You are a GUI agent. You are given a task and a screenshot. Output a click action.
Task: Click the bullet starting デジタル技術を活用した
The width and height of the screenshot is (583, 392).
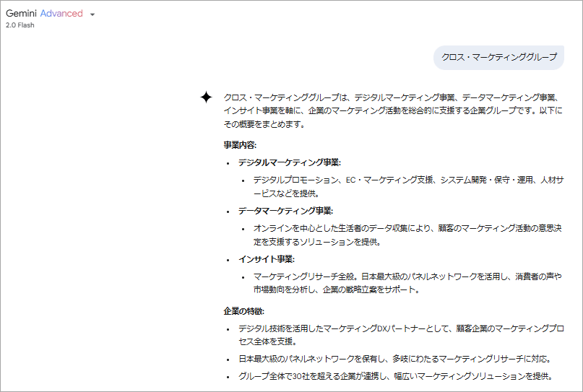coord(401,335)
